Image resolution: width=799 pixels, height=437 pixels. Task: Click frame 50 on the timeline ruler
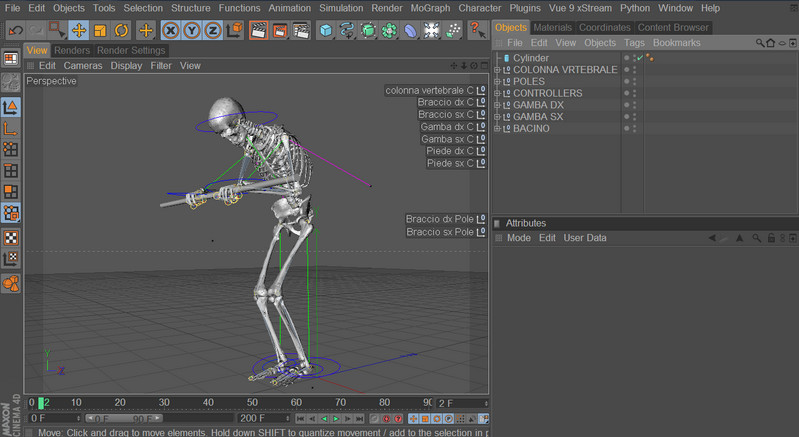(x=254, y=402)
